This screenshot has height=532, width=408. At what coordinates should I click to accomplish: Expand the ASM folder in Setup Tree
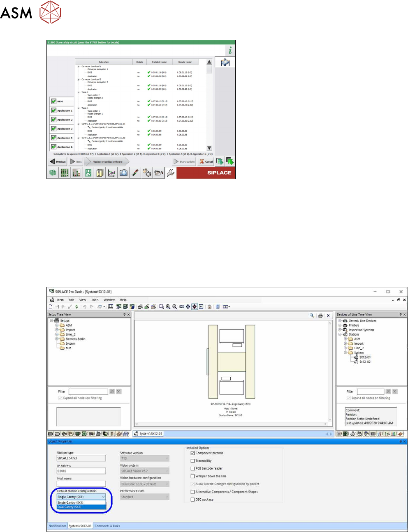[57, 325]
